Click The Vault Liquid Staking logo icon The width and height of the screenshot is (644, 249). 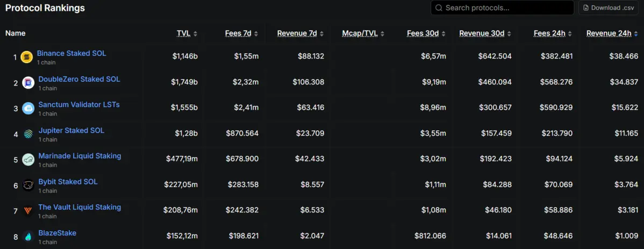[x=28, y=211]
